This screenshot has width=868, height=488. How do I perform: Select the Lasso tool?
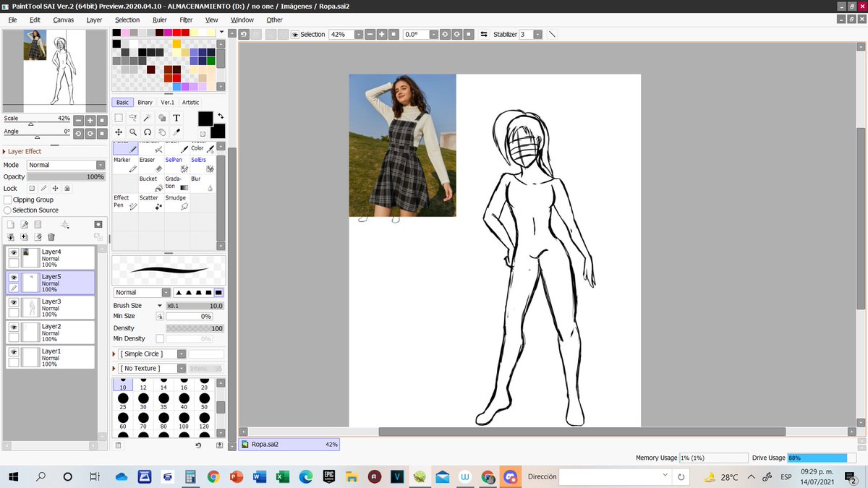click(133, 118)
